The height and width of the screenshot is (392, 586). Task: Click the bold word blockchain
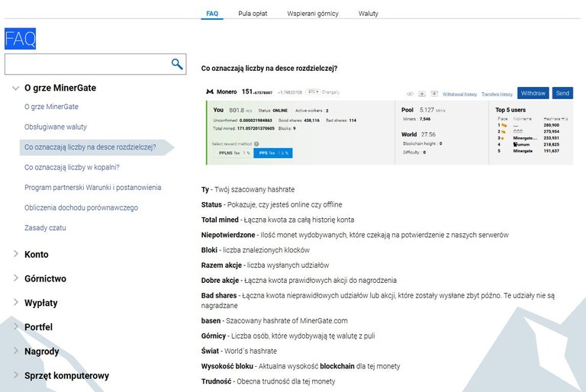coord(337,366)
